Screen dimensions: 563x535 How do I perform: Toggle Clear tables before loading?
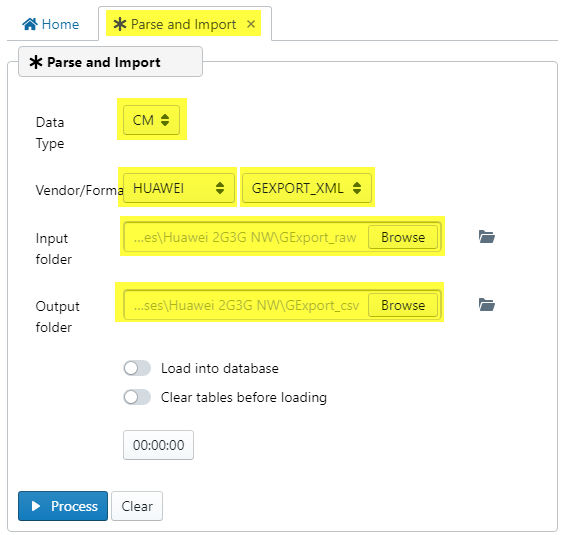click(x=137, y=397)
